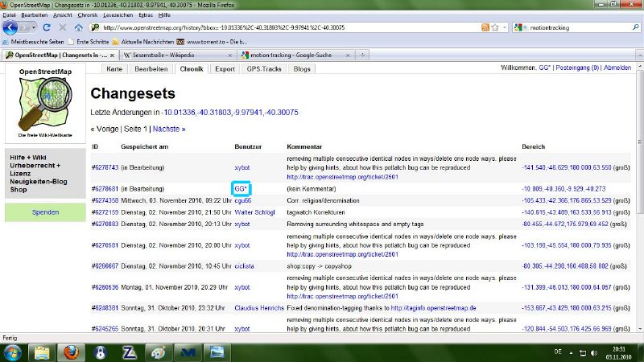Open changeset #6278681

[105, 189]
